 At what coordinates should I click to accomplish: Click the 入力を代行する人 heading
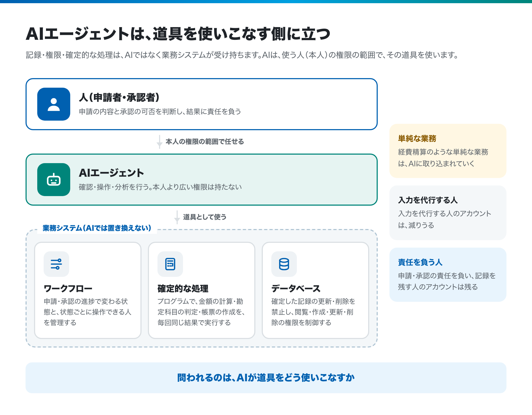[x=428, y=200]
